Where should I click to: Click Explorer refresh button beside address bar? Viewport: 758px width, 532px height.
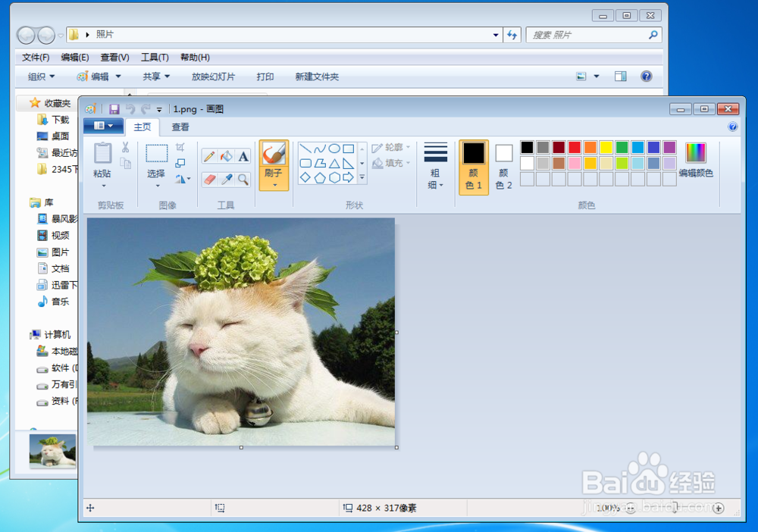coord(512,35)
